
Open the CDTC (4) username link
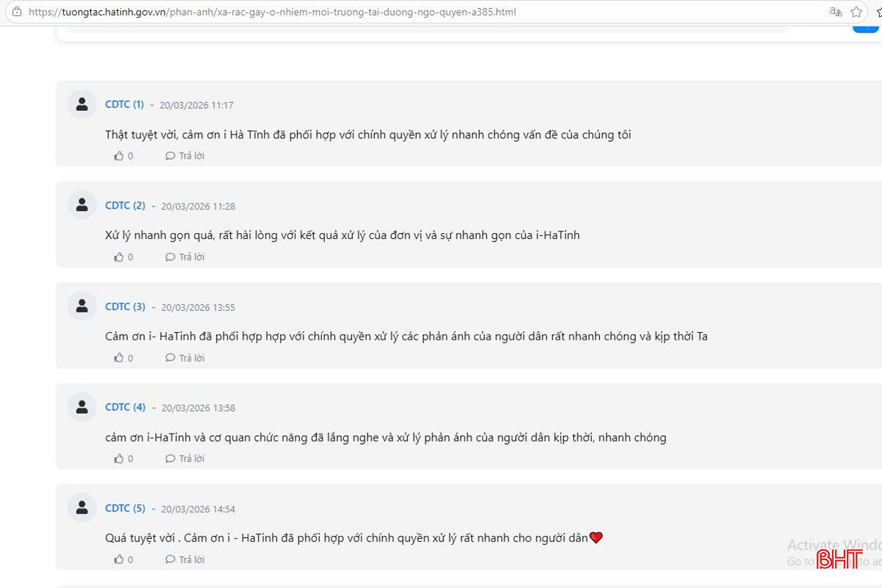125,406
